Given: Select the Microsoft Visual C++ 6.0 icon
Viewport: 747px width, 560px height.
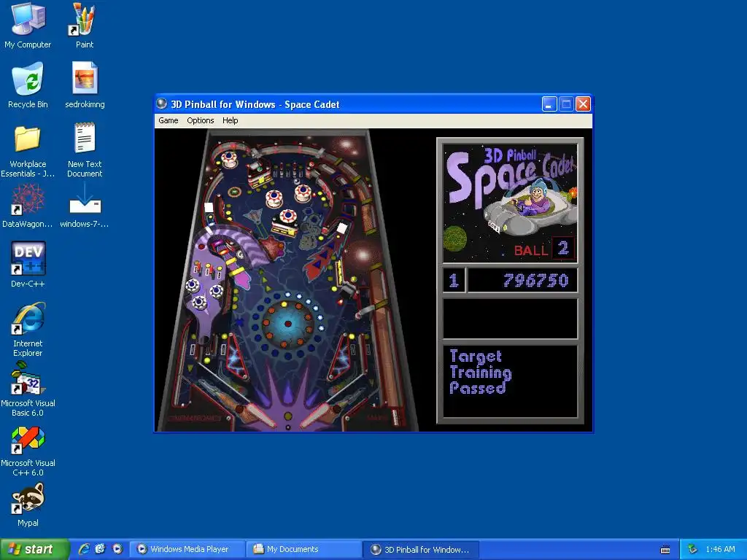Looking at the screenshot, I should point(28,451).
